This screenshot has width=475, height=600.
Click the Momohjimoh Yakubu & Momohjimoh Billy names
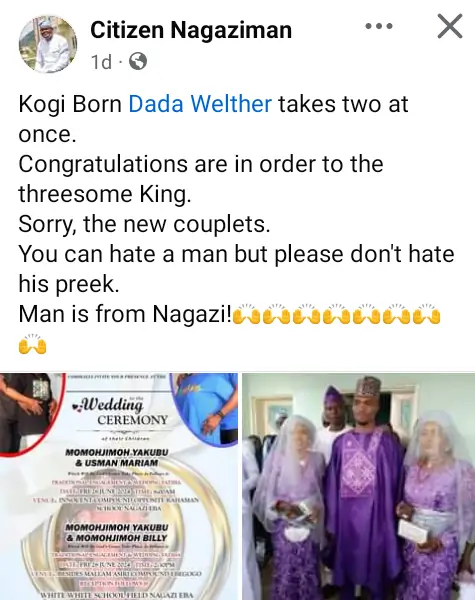point(117,532)
